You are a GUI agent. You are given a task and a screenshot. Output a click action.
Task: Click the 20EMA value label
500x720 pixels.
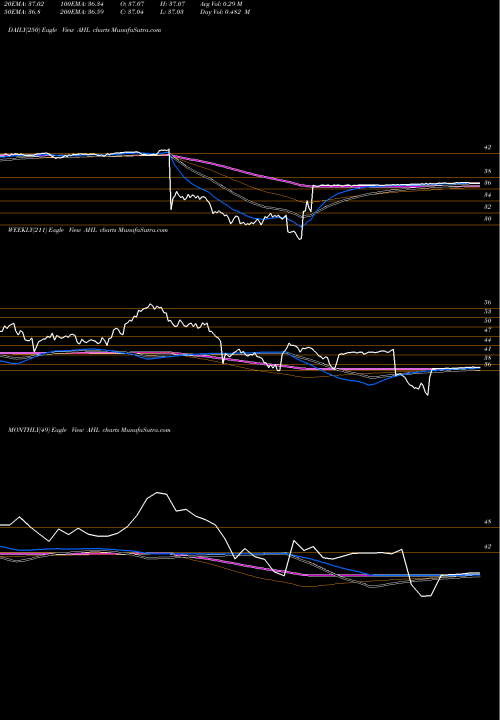pyautogui.click(x=23, y=4)
